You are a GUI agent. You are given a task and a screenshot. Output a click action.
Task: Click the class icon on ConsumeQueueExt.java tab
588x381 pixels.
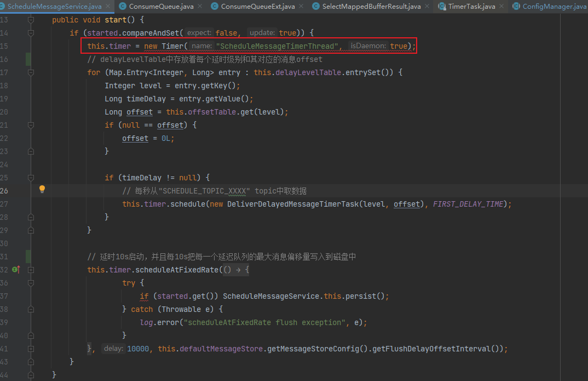tap(215, 7)
